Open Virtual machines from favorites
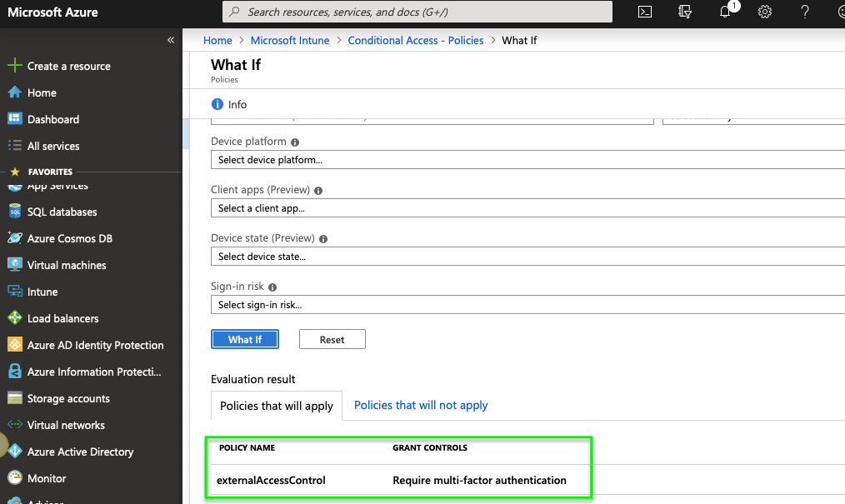Screen dimensions: 845x504 click(67, 265)
